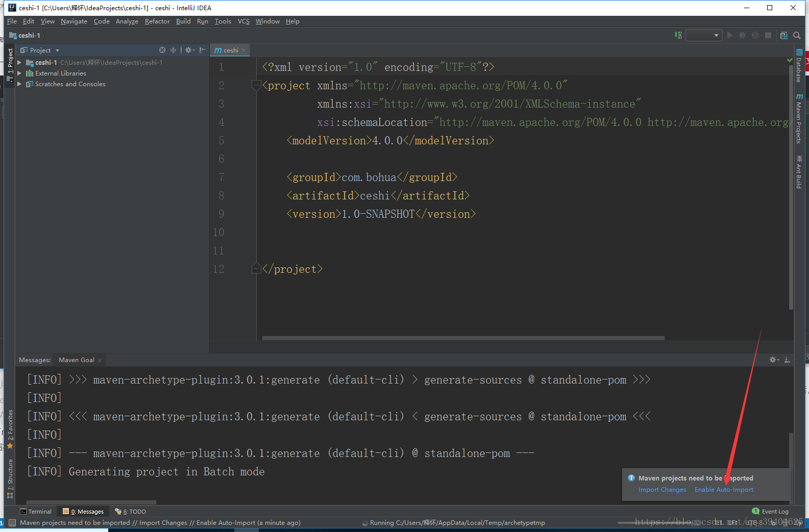
Task: Click the closing project fold marker on line 12
Action: (256, 268)
